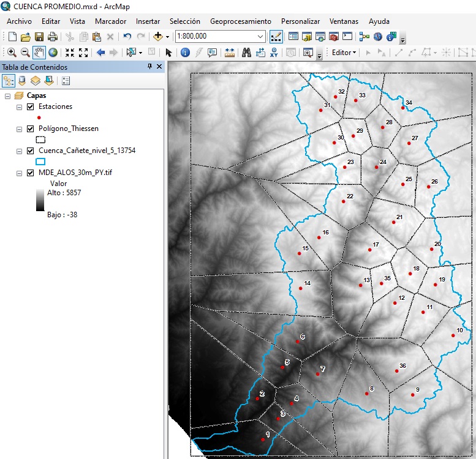The image size is (476, 459).
Task: Switch to List By Drawing Order
Action: (x=9, y=81)
